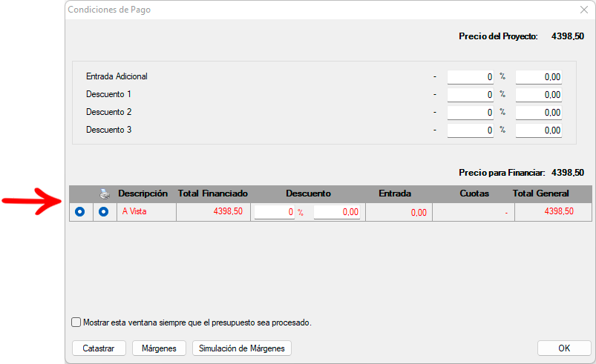Click the 'Condiciones de Pago' window title

coord(109,10)
